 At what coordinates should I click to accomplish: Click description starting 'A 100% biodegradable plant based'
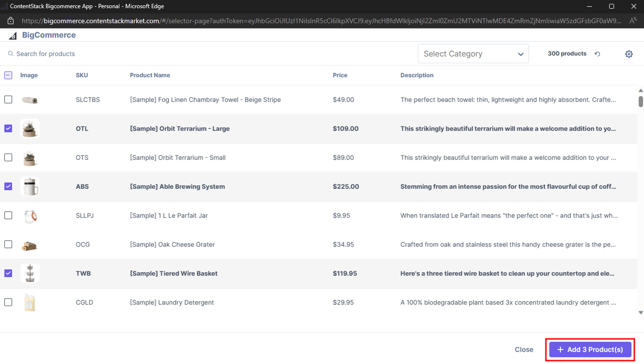(508, 302)
